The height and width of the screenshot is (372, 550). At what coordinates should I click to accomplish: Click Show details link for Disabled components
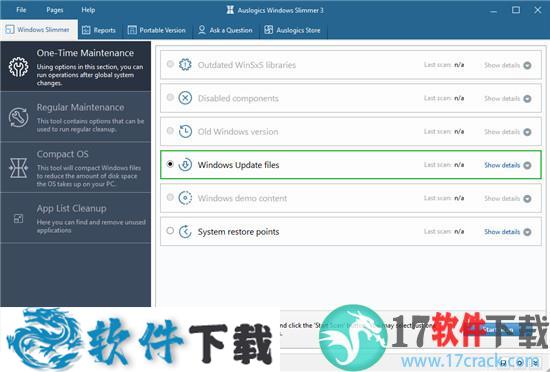[x=502, y=99]
